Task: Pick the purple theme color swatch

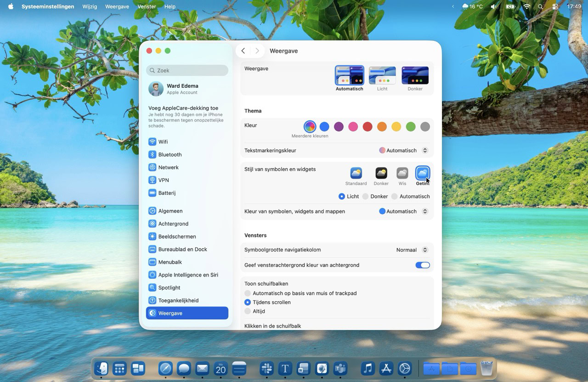Action: pyautogui.click(x=339, y=127)
